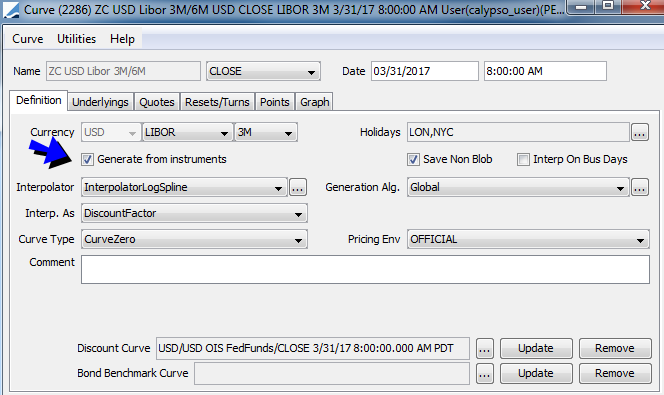Click into the Comment text box
664x395 pixels.
point(365,270)
